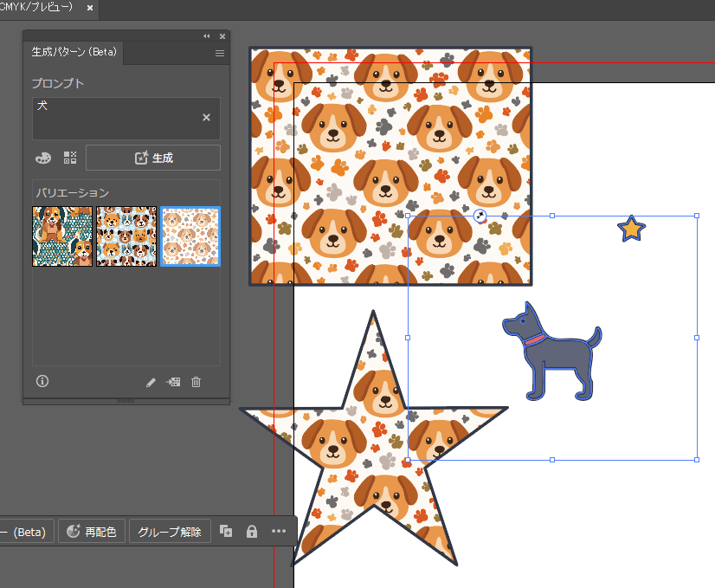Image resolution: width=715 pixels, height=588 pixels.
Task: Collapse the panel using double-arrow icon
Action: 207,36
